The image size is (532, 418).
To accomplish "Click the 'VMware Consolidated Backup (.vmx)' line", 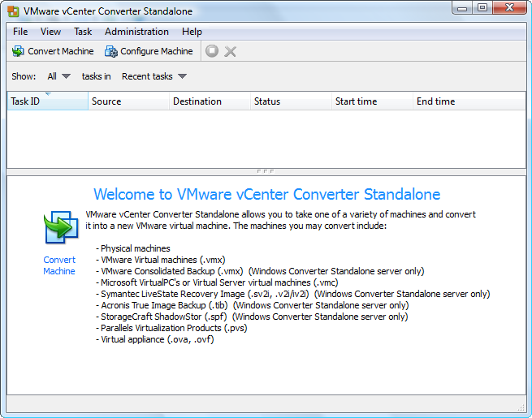I will [x=260, y=271].
